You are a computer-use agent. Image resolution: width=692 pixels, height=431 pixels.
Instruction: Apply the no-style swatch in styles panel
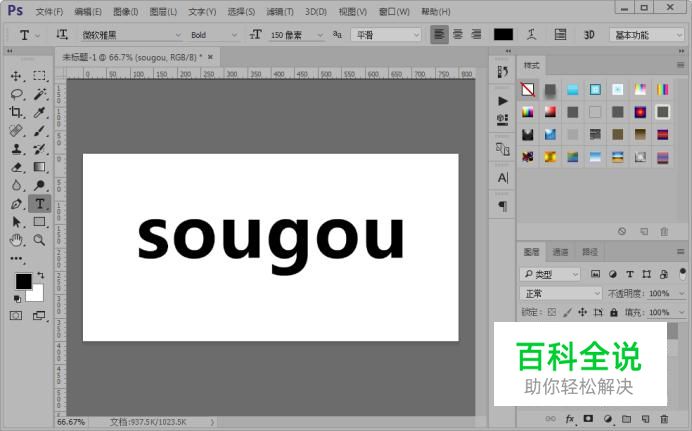tap(527, 90)
